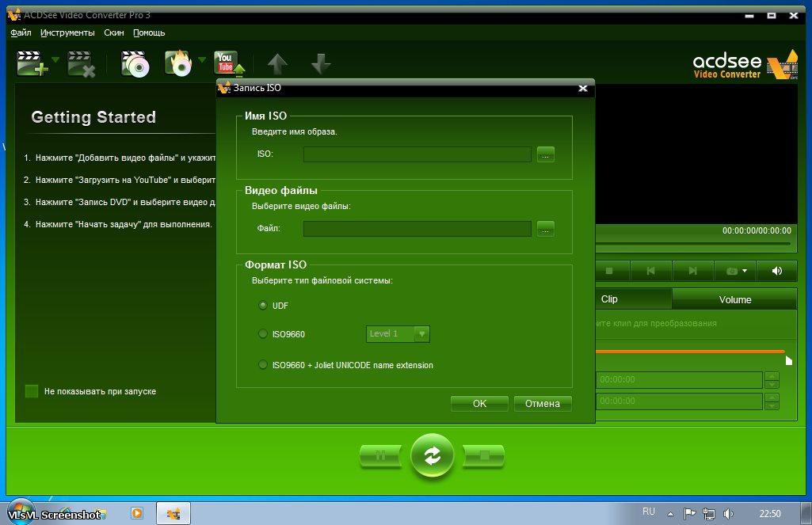Click the Action Center flag icon

click(690, 514)
